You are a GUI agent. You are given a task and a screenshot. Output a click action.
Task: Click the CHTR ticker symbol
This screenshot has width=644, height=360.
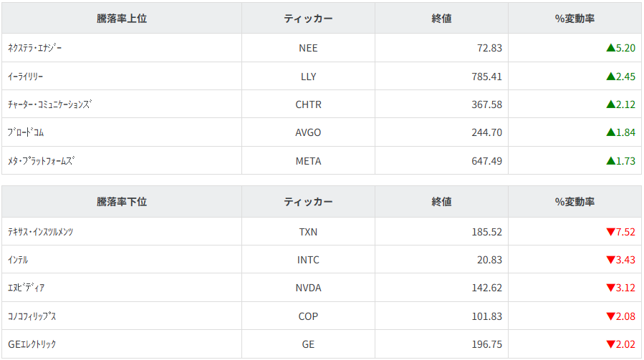click(308, 104)
